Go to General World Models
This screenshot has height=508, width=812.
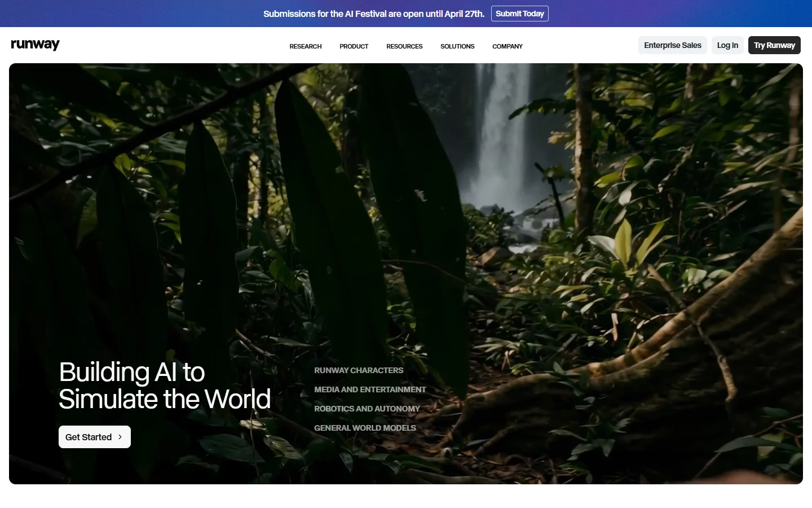(x=365, y=428)
